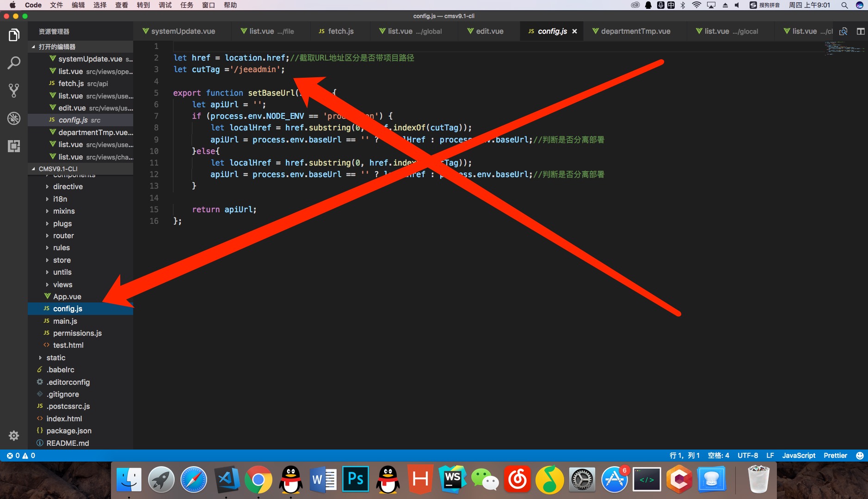
Task: Open the 文件 menu
Action: pos(56,5)
